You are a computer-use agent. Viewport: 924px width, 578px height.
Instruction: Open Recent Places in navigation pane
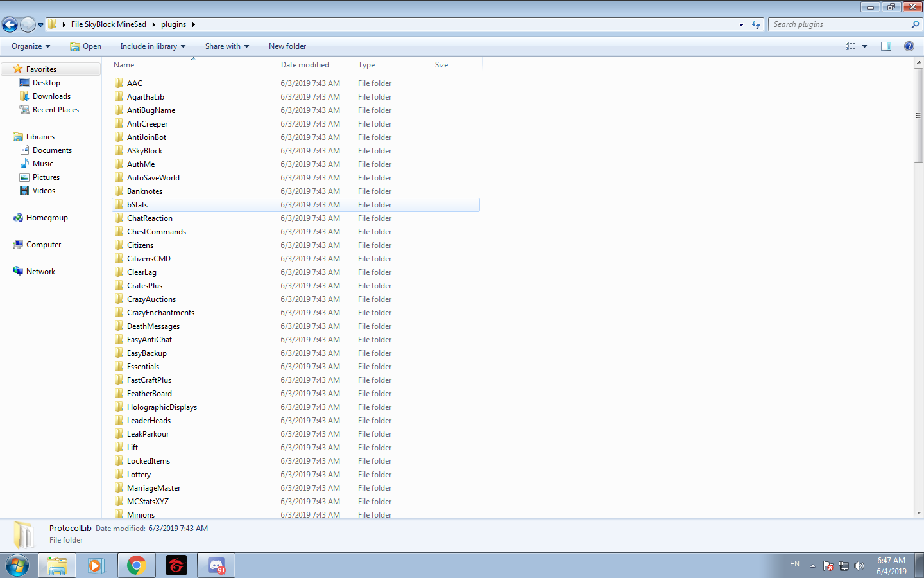pos(56,110)
